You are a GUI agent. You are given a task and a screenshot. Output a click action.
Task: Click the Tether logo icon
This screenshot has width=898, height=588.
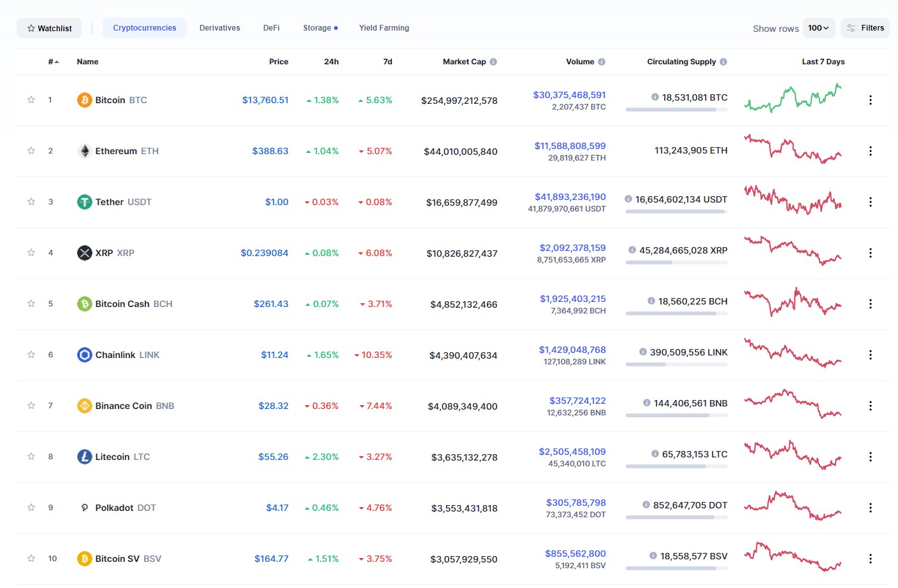[x=84, y=202]
